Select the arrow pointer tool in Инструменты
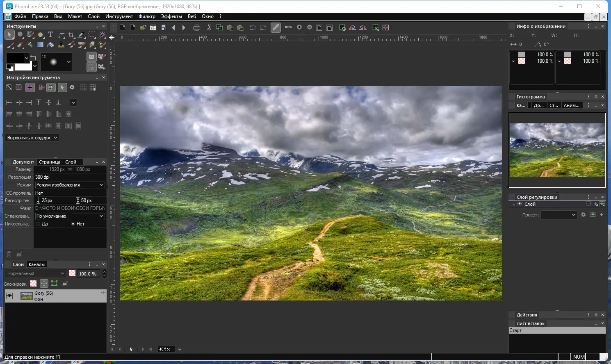 (9, 35)
